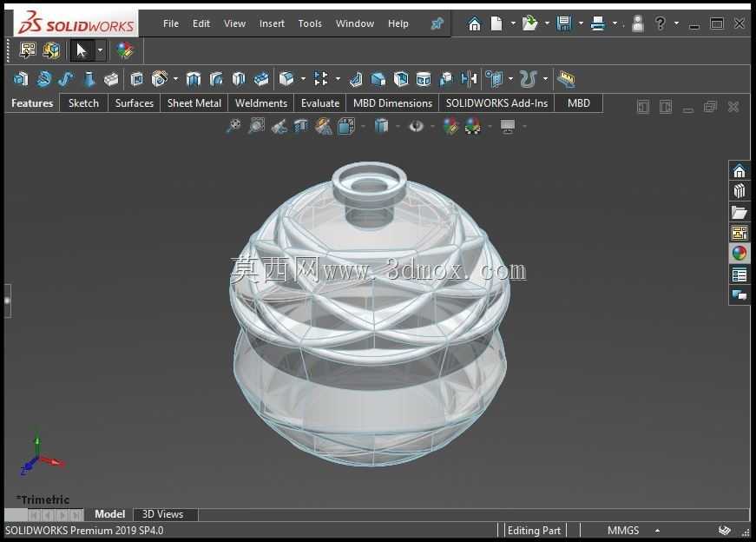Open the 3D Views bottom tab
Image resolution: width=756 pixels, height=542 pixels.
point(162,514)
